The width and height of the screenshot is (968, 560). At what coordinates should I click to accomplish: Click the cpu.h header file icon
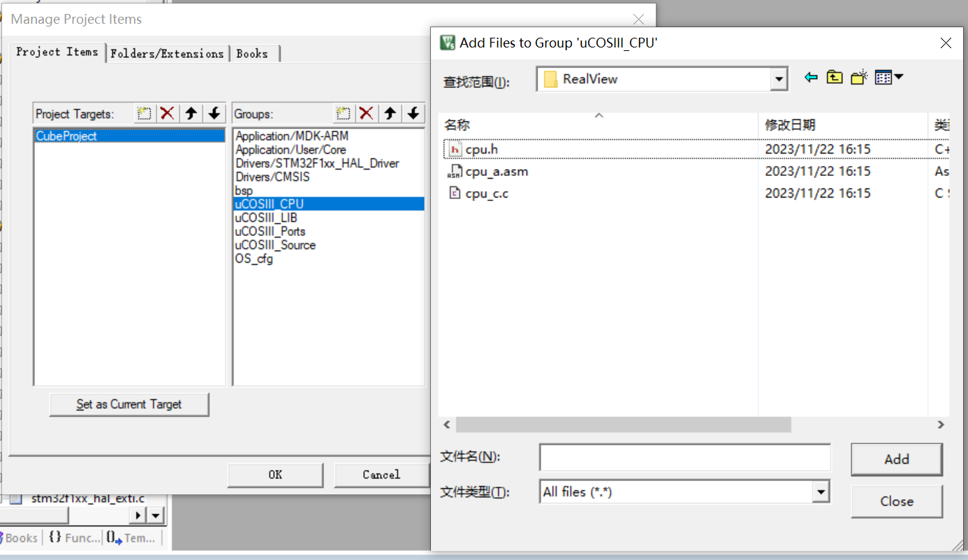tap(455, 149)
